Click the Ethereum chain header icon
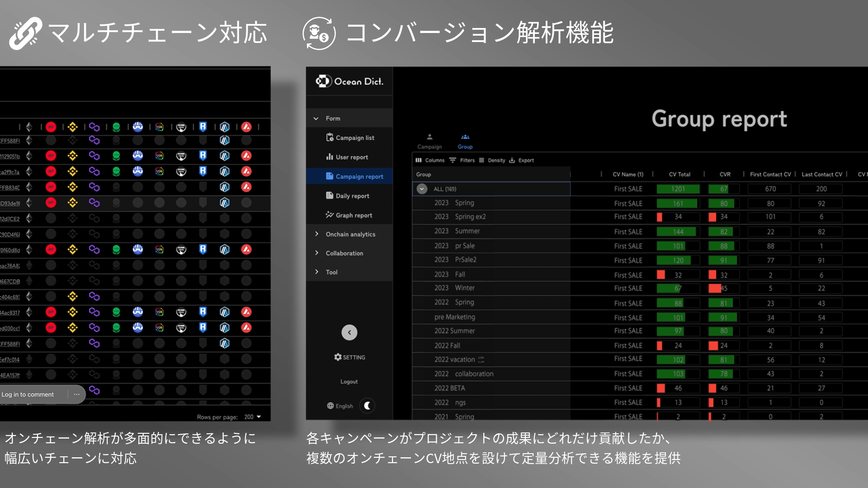 [29, 127]
